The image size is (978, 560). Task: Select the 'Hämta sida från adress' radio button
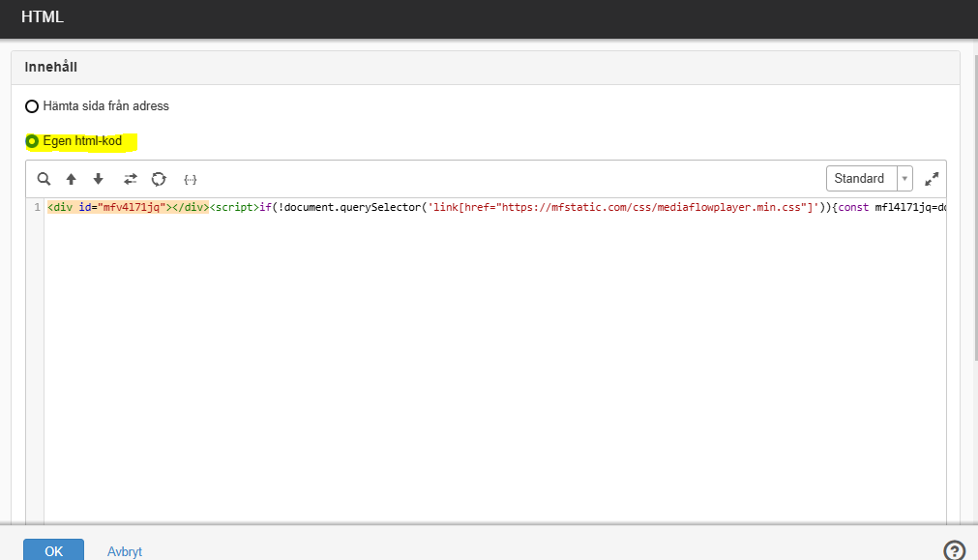(32, 106)
